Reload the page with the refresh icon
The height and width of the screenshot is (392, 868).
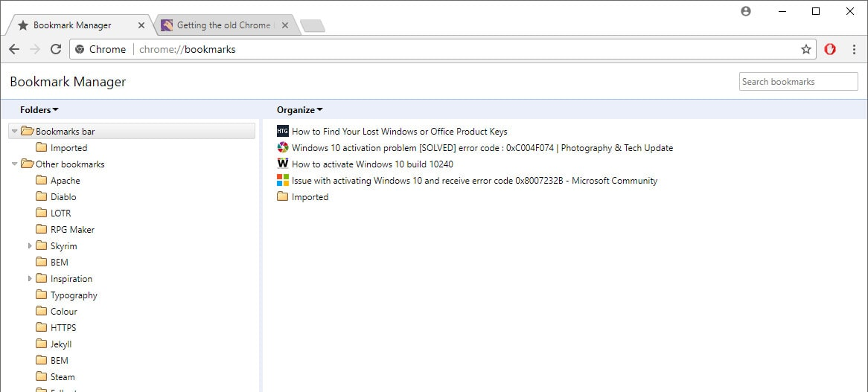click(55, 49)
